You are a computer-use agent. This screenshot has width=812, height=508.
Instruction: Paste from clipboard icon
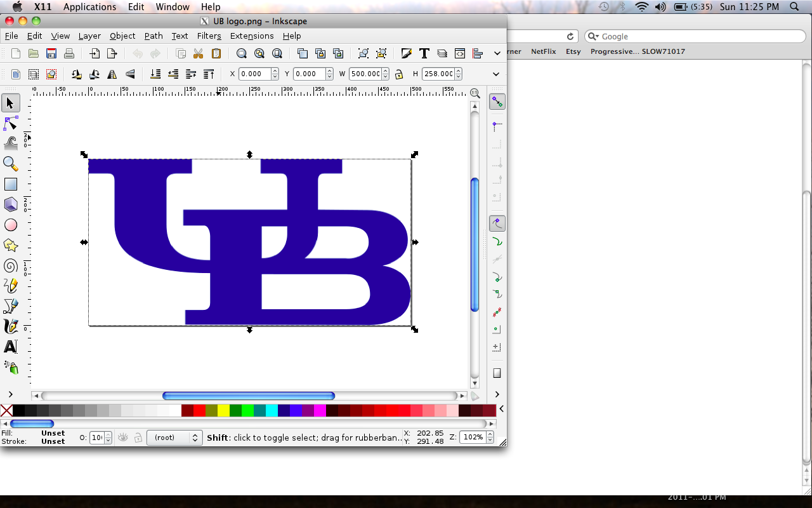(216, 53)
